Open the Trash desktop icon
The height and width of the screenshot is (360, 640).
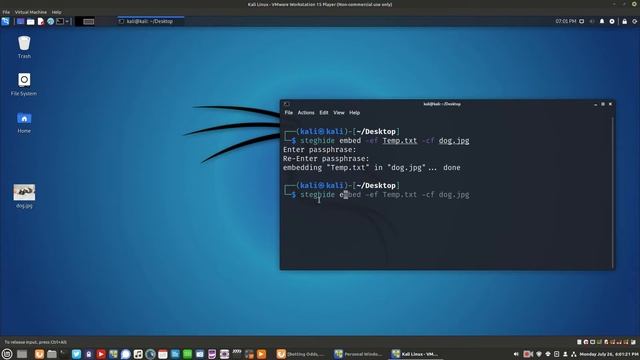pos(24,47)
